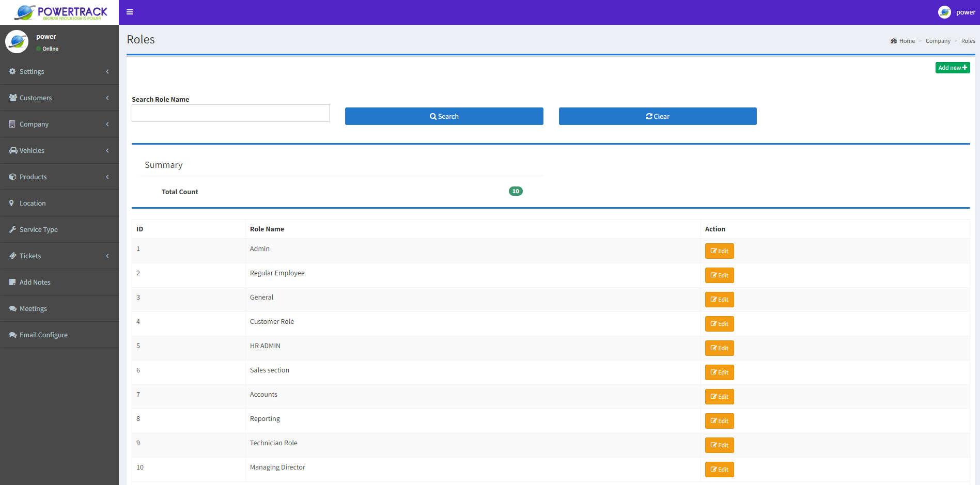Click the Meetings chat bubbles icon
The height and width of the screenshot is (485, 980).
12,308
